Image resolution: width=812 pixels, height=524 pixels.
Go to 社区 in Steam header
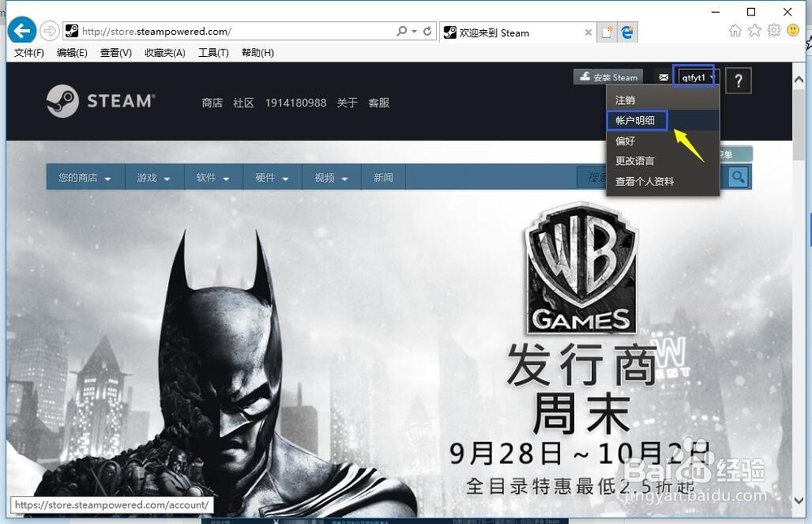[x=244, y=102]
